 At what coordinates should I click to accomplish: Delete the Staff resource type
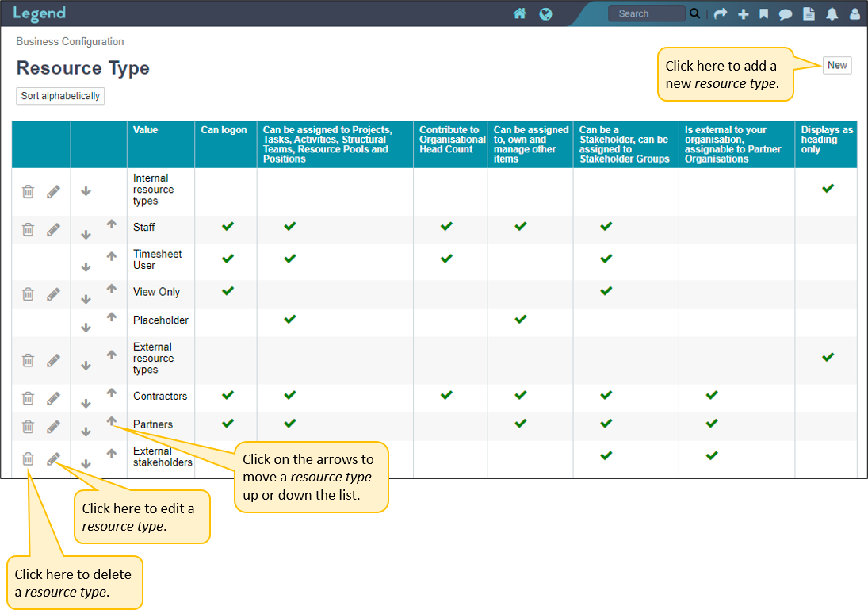29,229
